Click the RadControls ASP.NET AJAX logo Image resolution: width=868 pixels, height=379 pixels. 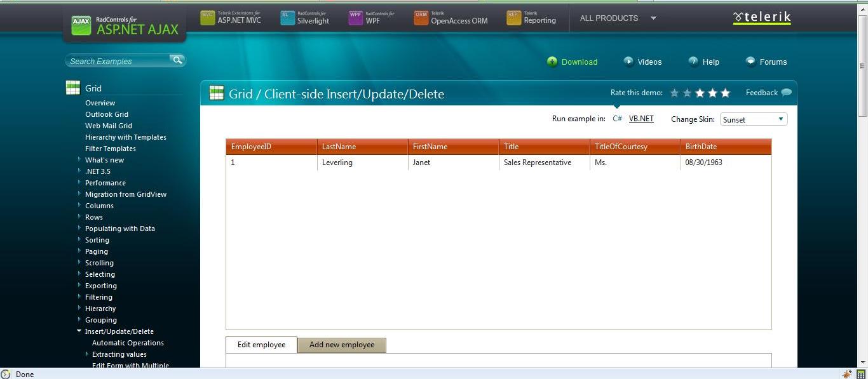[125, 25]
